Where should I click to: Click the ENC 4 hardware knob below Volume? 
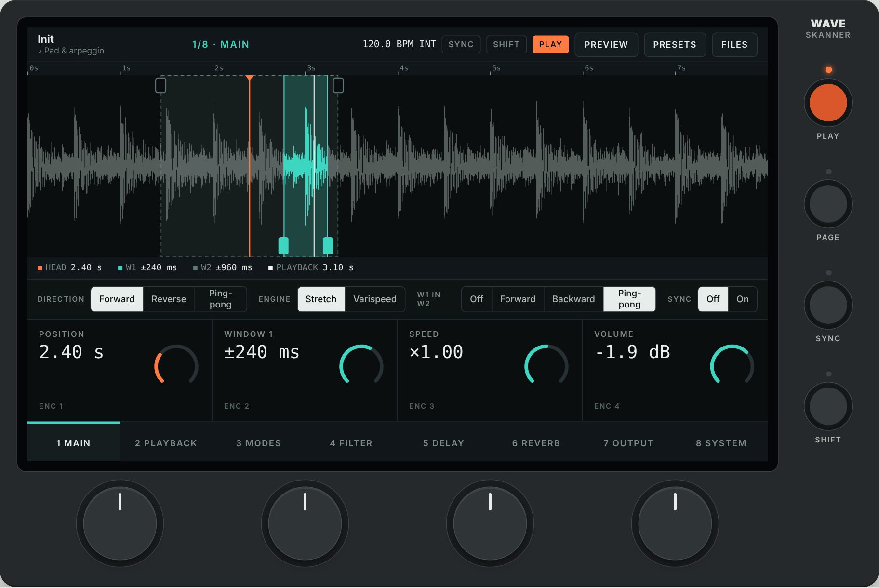tap(675, 523)
